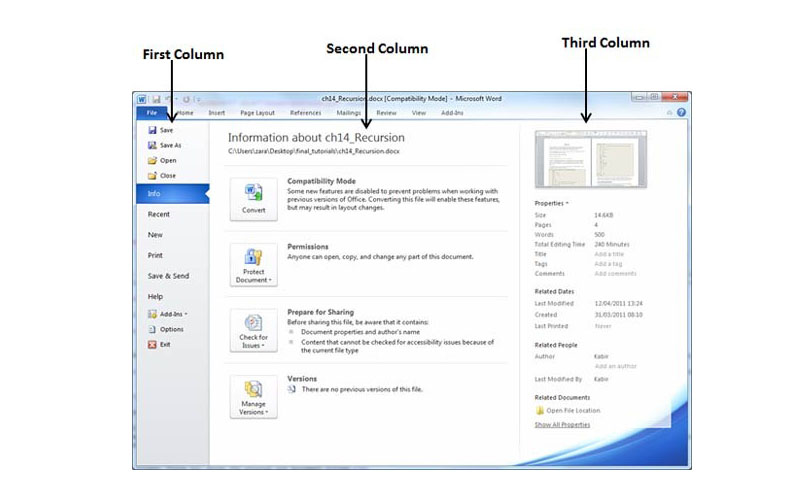
Task: Click Add a tag field
Action: pos(608,264)
